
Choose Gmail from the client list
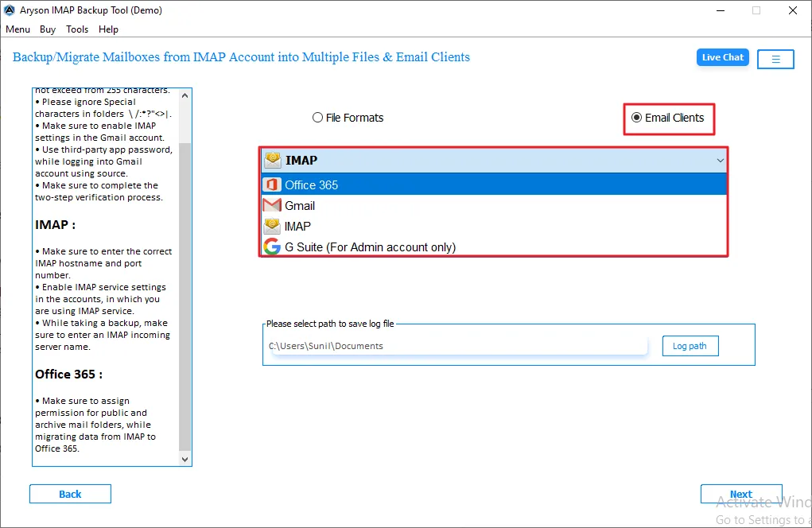click(x=494, y=205)
